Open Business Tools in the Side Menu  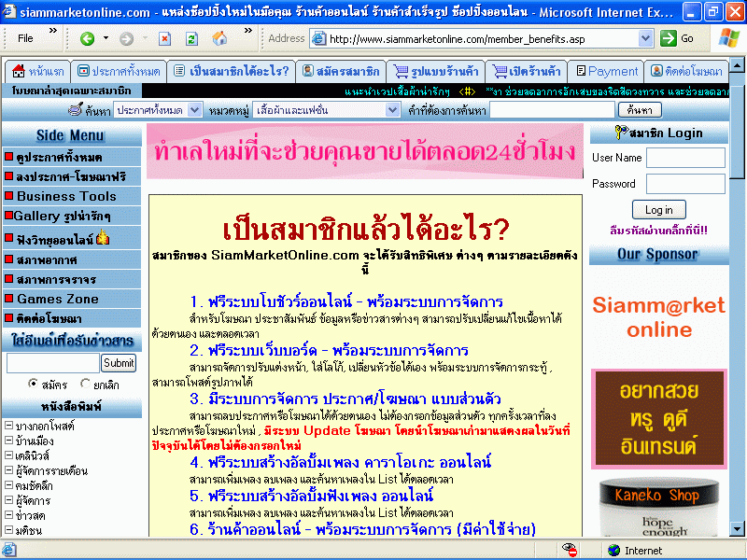click(66, 196)
